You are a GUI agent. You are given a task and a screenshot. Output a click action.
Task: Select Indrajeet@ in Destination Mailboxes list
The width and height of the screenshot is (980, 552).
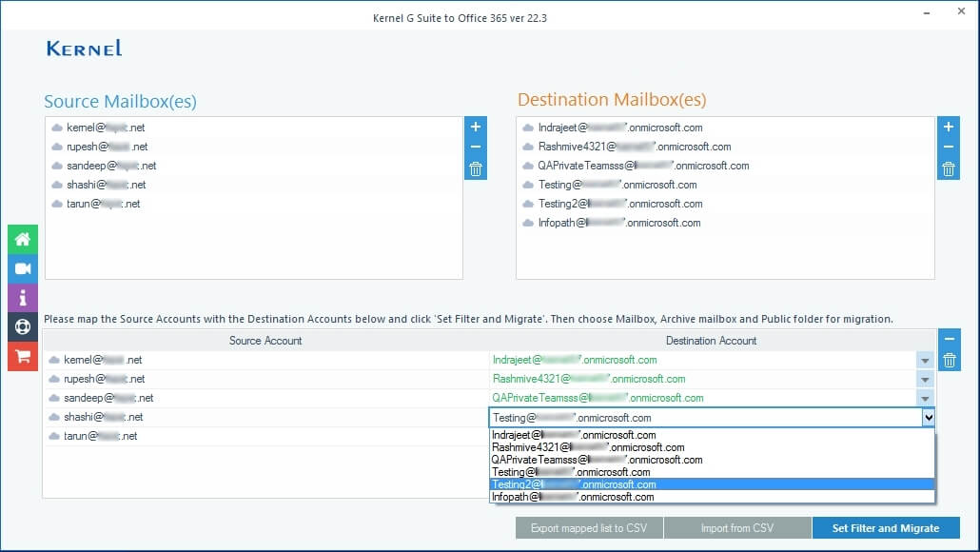(613, 128)
